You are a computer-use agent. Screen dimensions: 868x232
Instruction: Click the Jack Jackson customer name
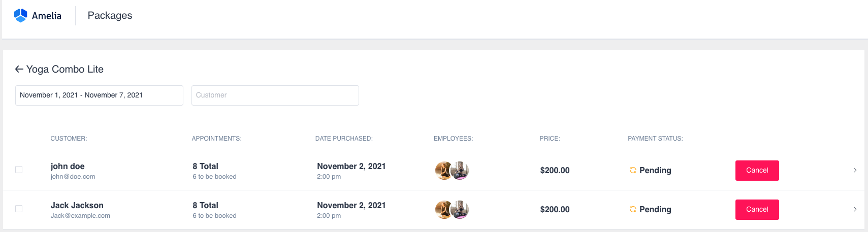pyautogui.click(x=77, y=205)
